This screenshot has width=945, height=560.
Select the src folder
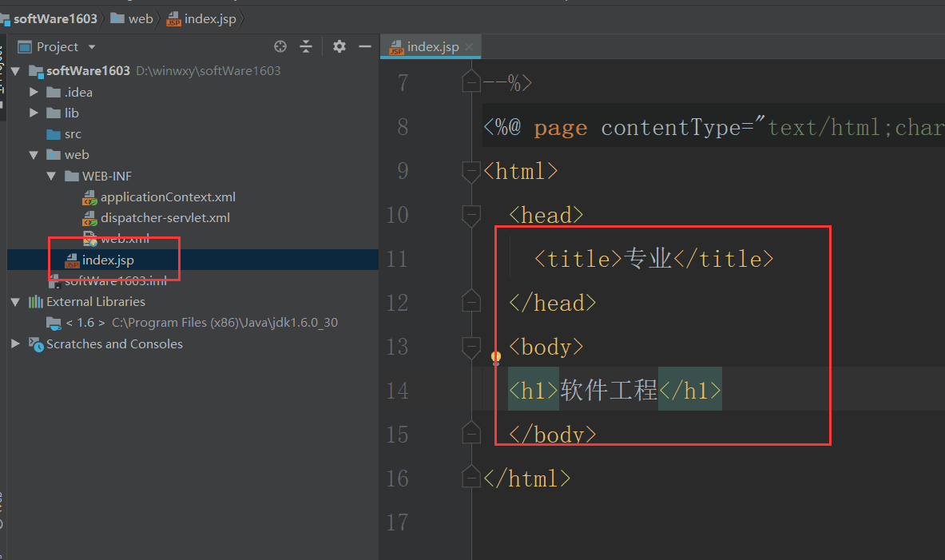coord(73,134)
